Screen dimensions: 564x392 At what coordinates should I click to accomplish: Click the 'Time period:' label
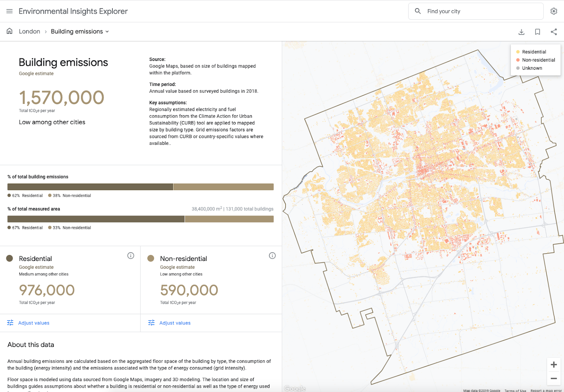coord(163,85)
